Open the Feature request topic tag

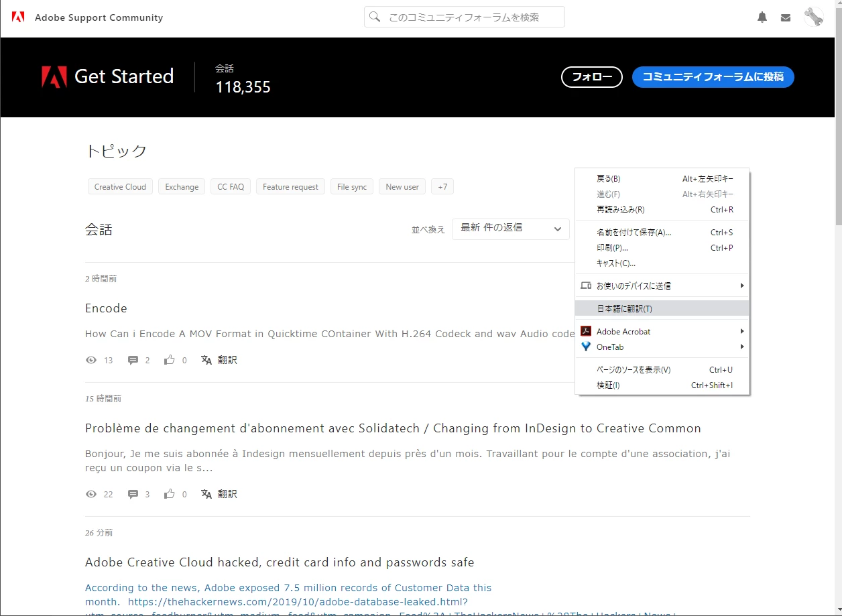(290, 187)
